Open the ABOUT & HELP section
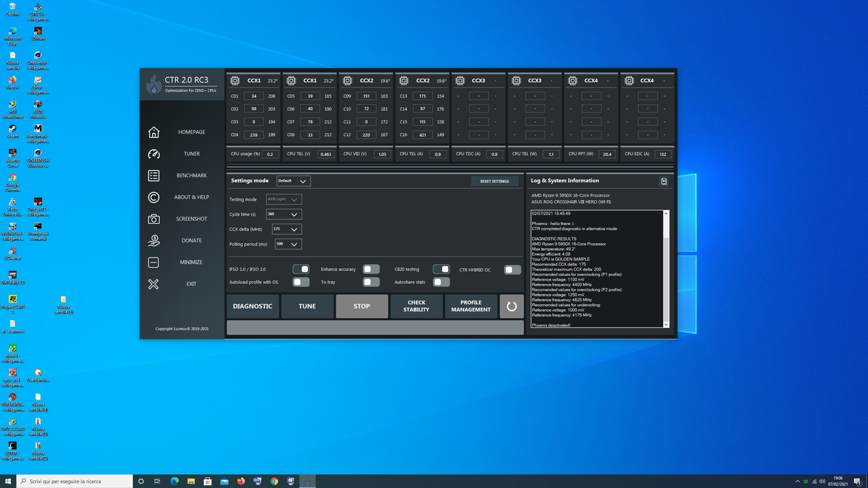 coord(155,197)
